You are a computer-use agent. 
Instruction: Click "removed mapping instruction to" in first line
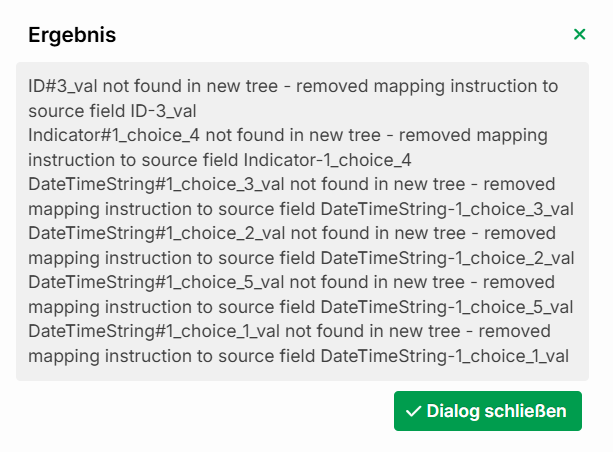427,86
